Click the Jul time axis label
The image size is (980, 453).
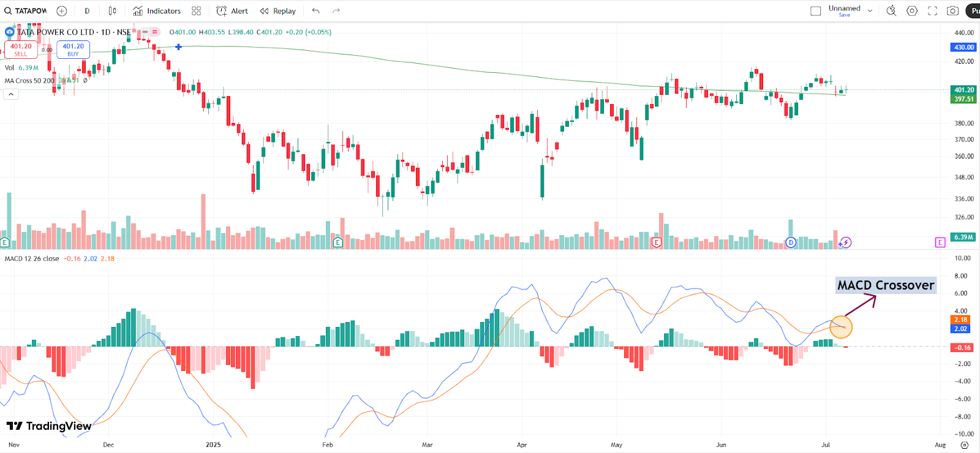[x=826, y=445]
